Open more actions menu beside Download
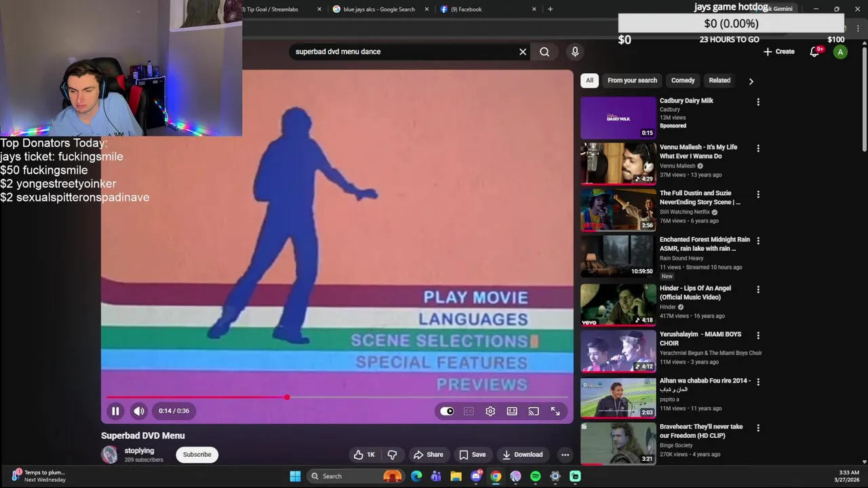Viewport: 868px width, 488px height. [x=565, y=455]
